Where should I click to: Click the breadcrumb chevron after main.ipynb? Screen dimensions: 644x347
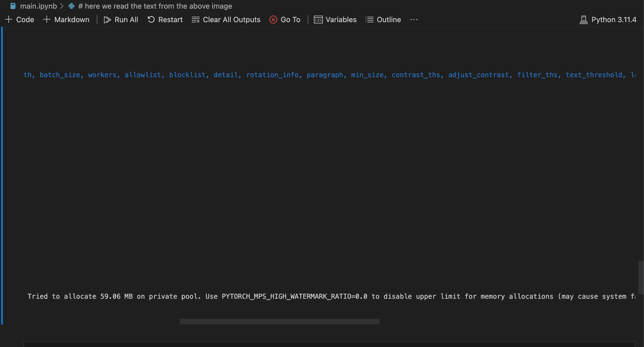tap(62, 6)
